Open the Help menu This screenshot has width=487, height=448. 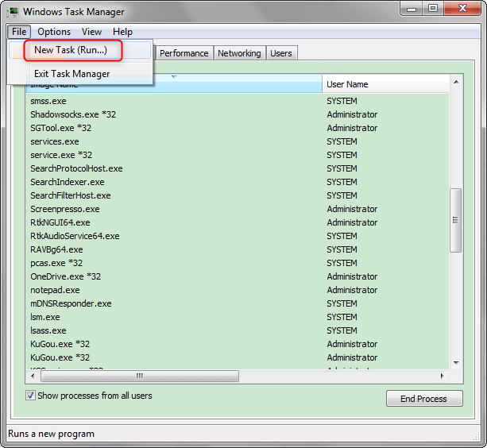tap(122, 32)
